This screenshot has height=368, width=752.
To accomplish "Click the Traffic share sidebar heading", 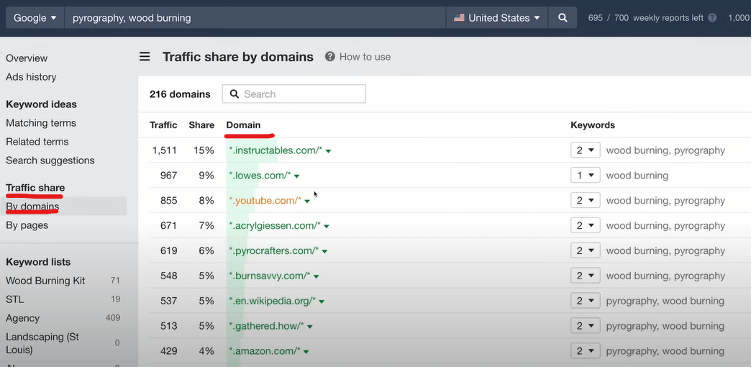I will [35, 188].
